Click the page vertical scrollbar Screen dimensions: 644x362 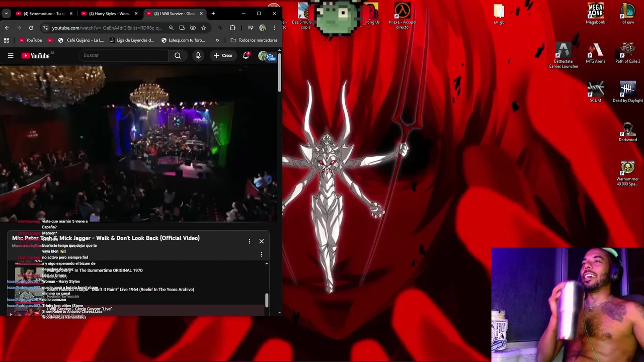coord(279,72)
